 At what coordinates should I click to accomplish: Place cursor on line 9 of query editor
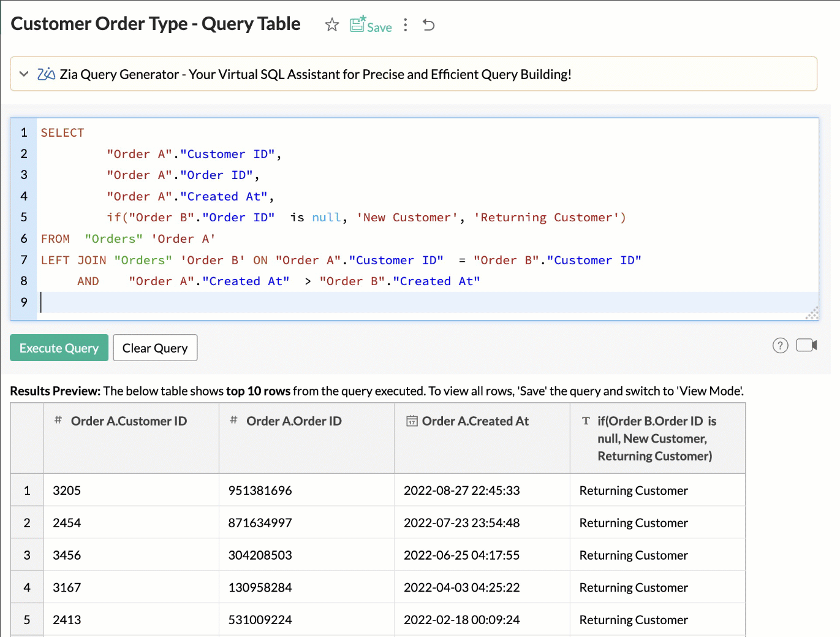point(24,302)
